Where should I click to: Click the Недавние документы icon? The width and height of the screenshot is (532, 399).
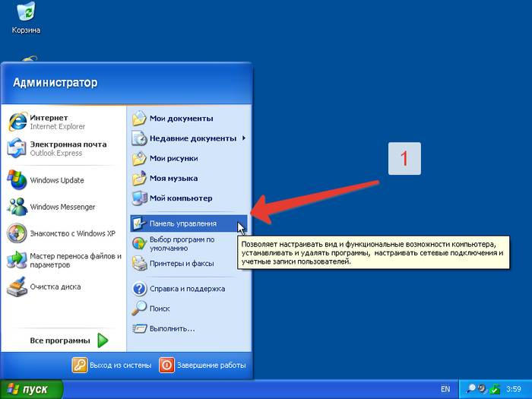(139, 138)
